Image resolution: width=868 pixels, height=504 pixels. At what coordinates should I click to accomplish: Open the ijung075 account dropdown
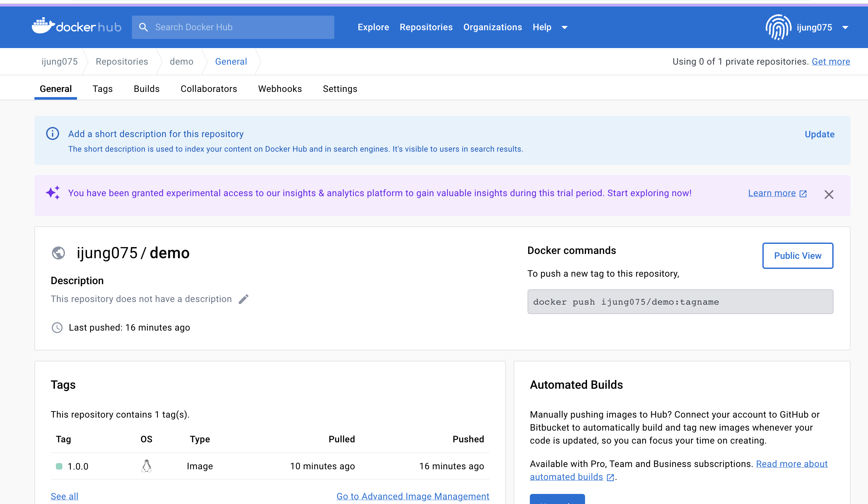point(845,28)
